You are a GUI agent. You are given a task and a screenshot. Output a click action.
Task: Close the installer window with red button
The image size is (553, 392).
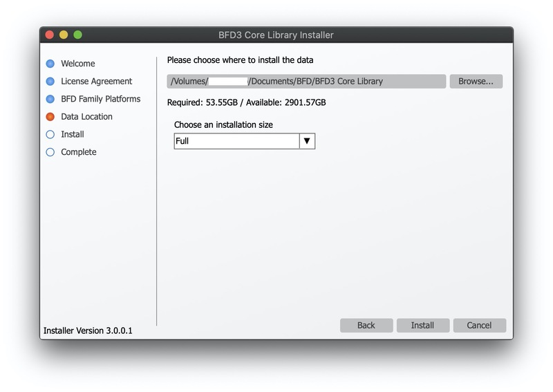coord(50,35)
